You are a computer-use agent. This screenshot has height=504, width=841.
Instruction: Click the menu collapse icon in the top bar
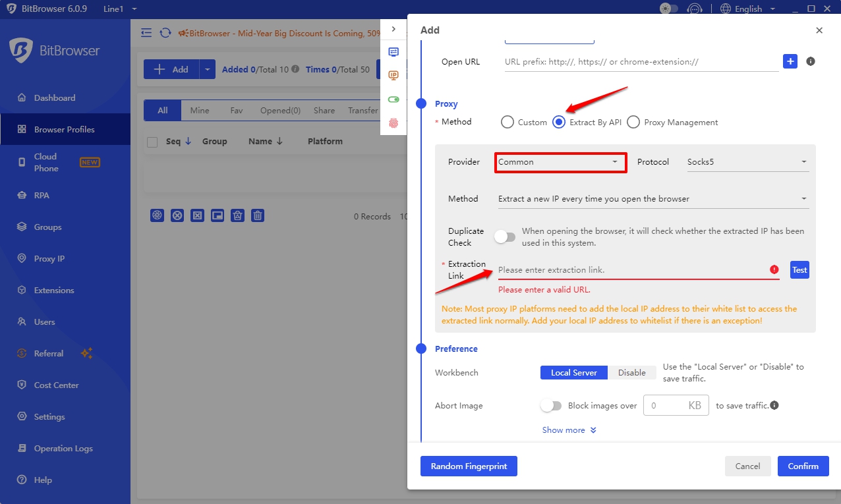point(146,33)
